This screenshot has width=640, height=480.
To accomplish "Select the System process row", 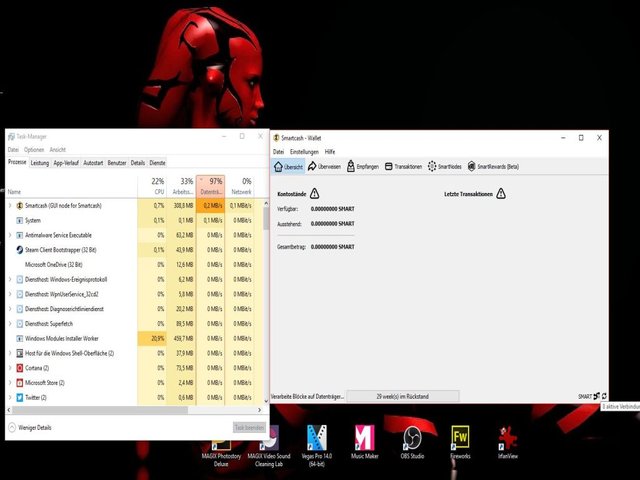I will [x=135, y=220].
